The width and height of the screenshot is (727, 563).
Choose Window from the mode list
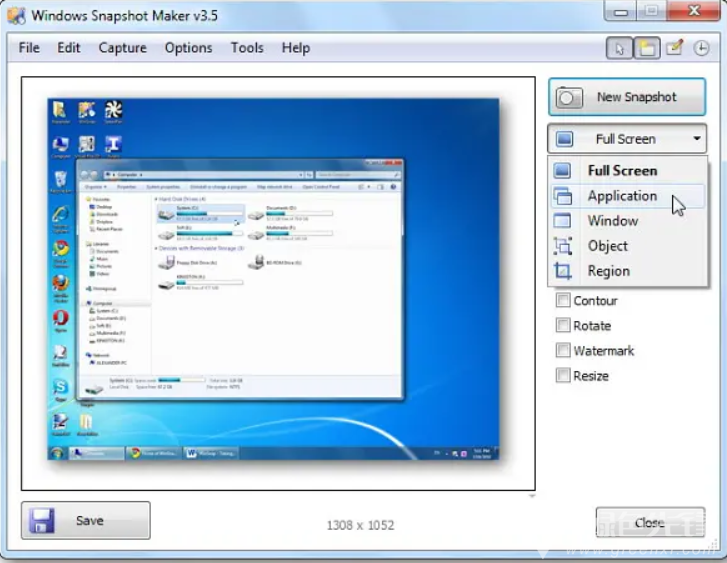tap(628, 221)
